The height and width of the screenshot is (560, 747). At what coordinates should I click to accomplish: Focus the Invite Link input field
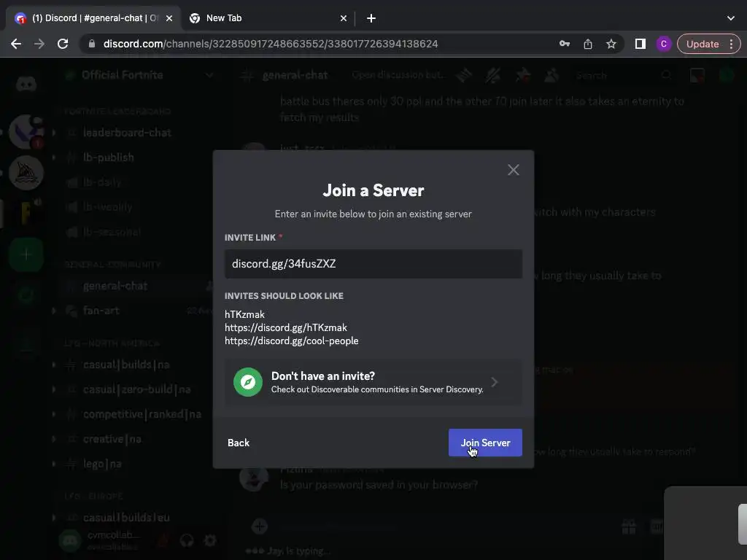(x=373, y=264)
